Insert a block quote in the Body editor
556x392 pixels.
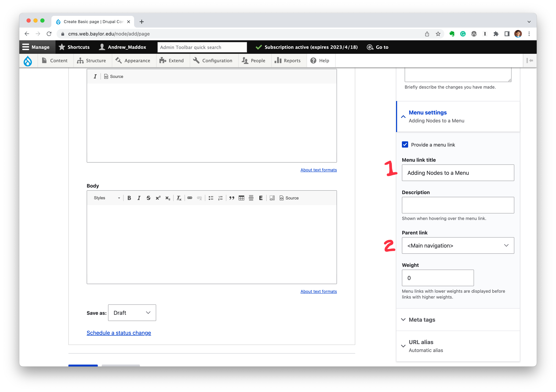pos(232,198)
